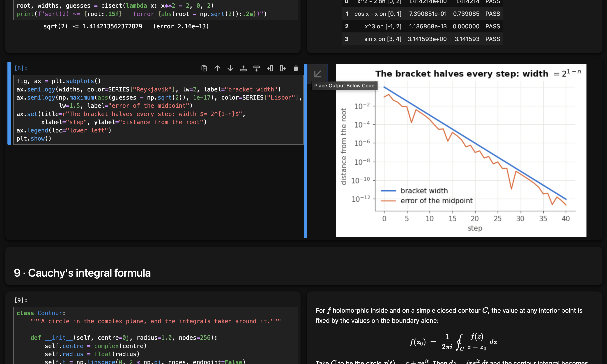
Task: Add column to the left icon
Action: 270,68
